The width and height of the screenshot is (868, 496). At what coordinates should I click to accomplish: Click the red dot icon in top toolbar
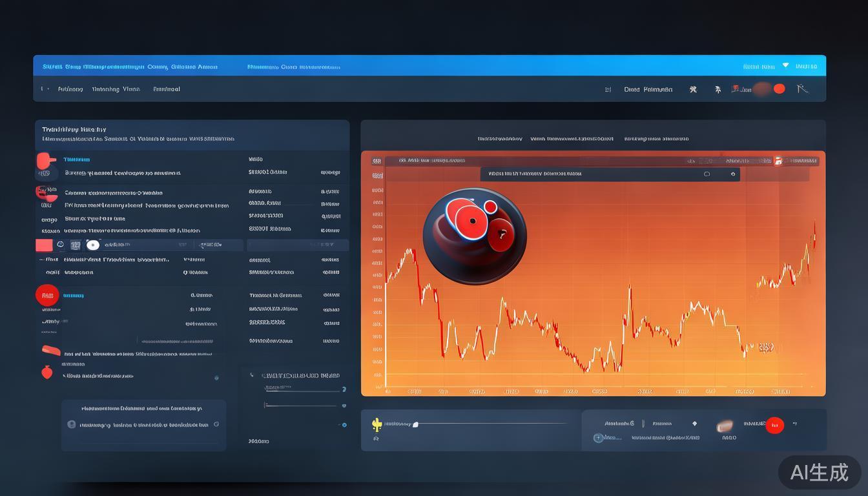tap(779, 89)
